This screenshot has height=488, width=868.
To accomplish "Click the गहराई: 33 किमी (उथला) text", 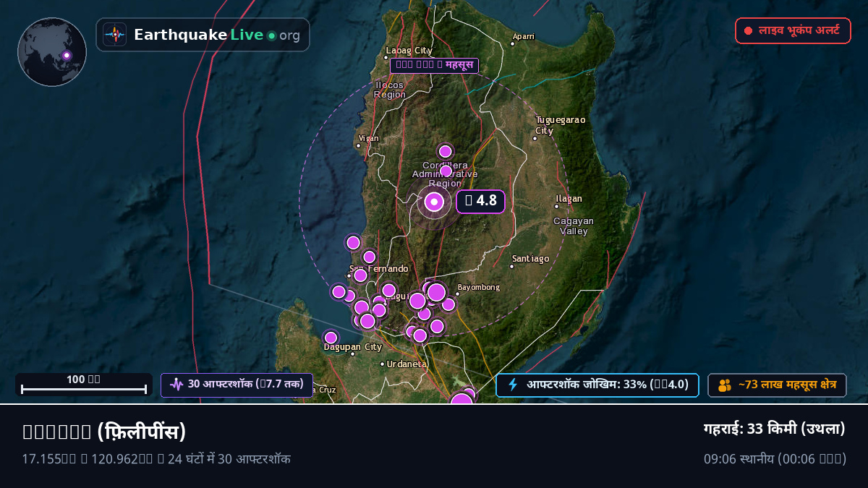I will pyautogui.click(x=775, y=429).
